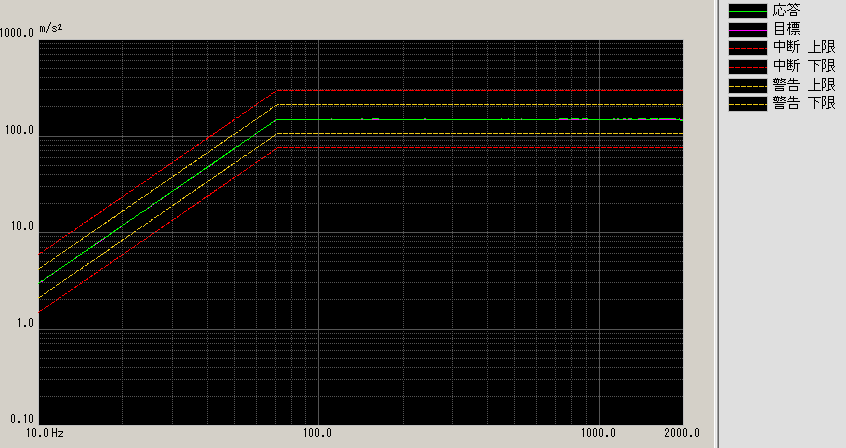846x448 pixels.
Task: Click the 100.0 y-axis label
Action: pos(19,130)
